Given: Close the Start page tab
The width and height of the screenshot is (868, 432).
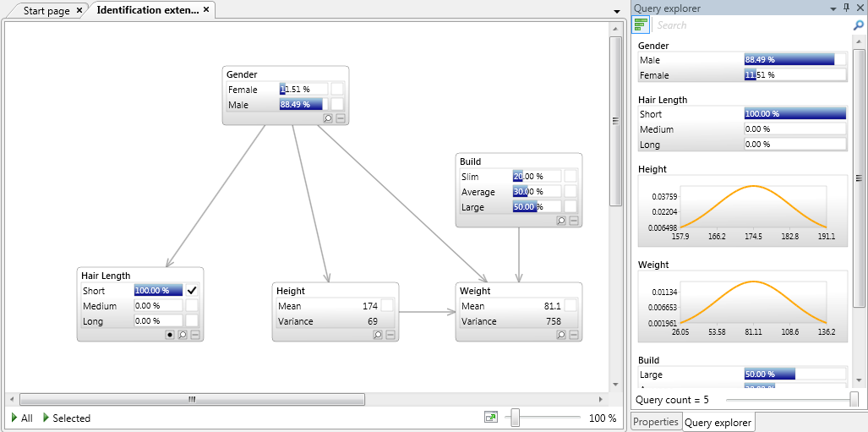Looking at the screenshot, I should [79, 10].
